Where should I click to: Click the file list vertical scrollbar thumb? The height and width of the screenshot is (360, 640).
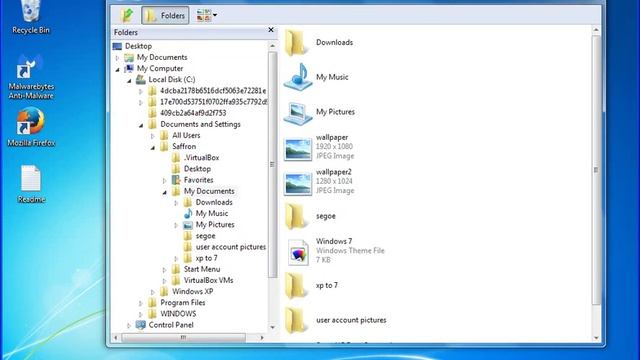tap(596, 170)
